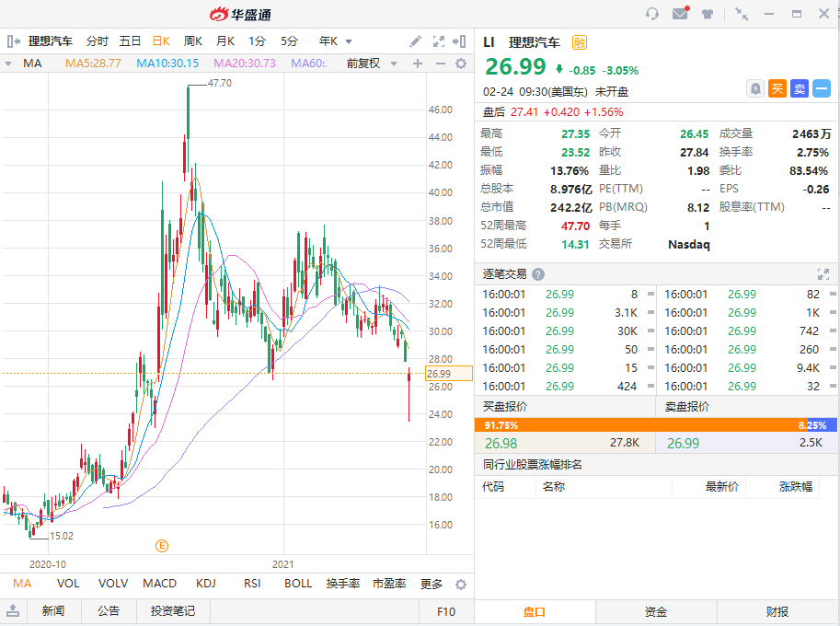Select the MA indicator tab
Viewport: 840px width, 626px height.
coord(22,584)
